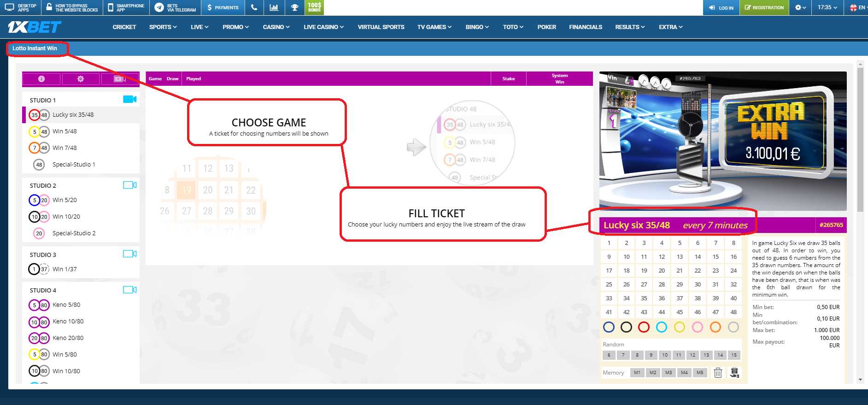This screenshot has height=405, width=868.
Task: Select the gray color ring
Action: point(733,327)
